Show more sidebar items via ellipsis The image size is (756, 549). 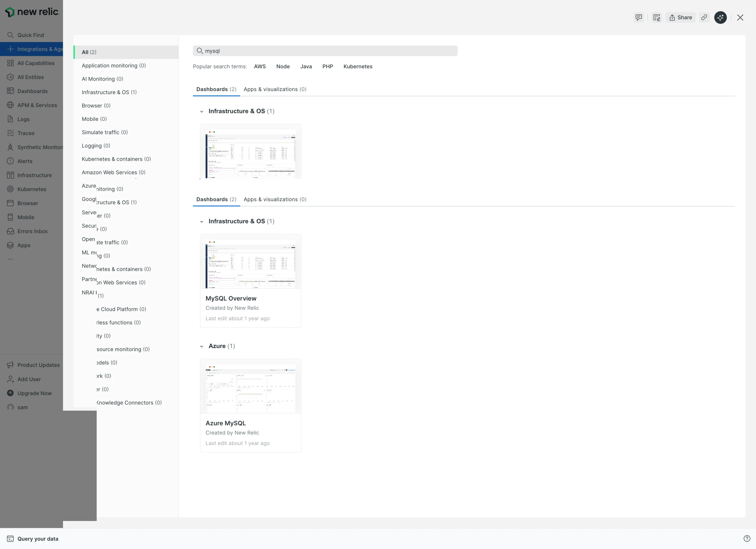(x=10, y=259)
